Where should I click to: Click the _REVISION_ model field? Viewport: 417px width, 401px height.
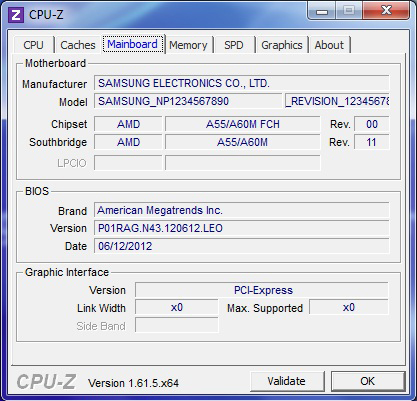click(337, 101)
